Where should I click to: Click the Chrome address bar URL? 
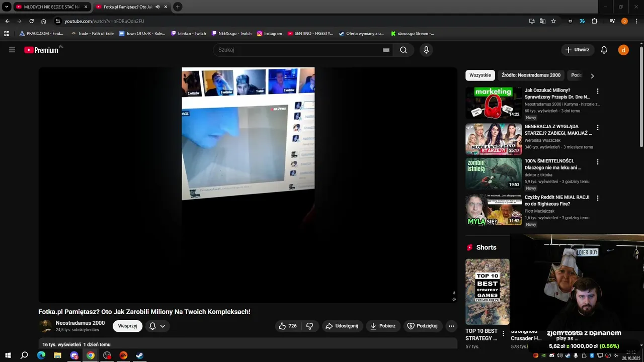(x=104, y=21)
